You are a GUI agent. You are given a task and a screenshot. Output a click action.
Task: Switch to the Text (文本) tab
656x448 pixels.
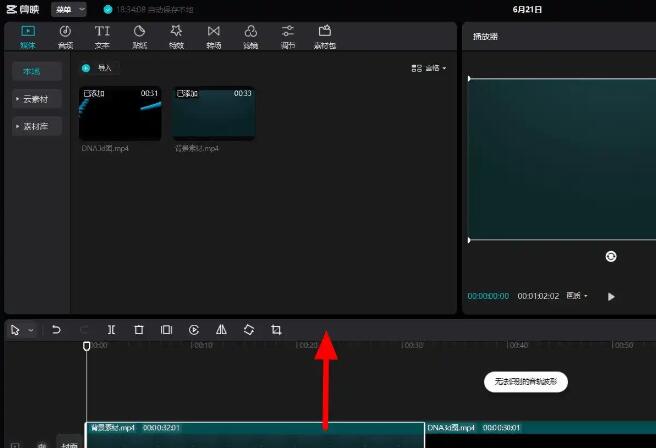[x=102, y=36]
